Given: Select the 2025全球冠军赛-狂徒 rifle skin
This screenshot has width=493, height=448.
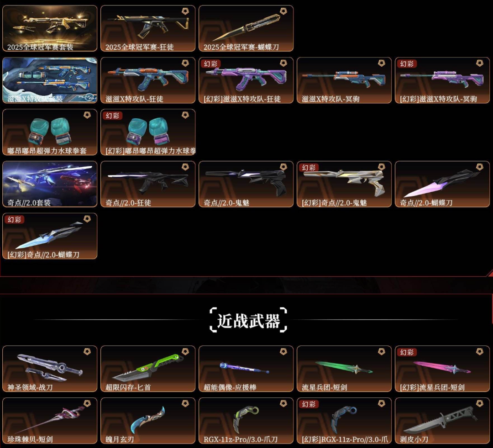Looking at the screenshot, I should [148, 28].
